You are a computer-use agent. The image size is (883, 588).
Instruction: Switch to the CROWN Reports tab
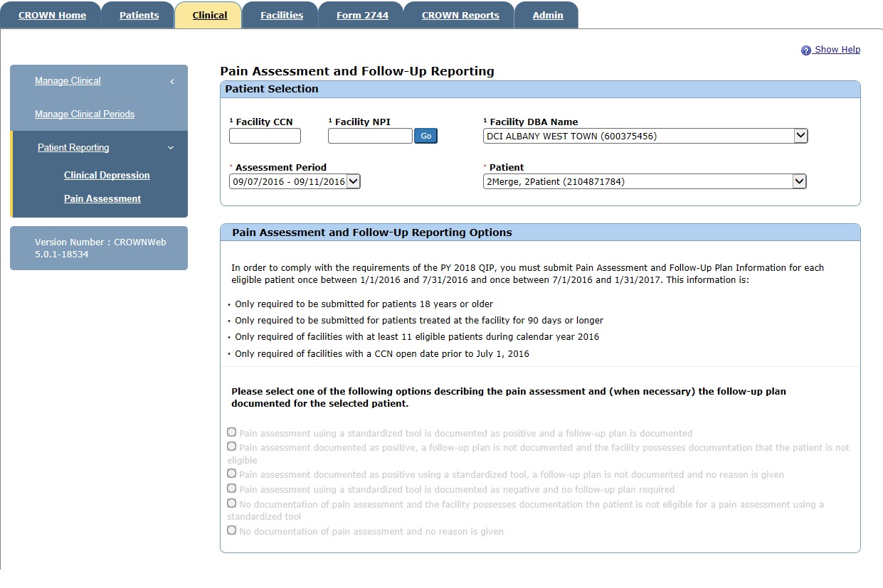pyautogui.click(x=460, y=15)
